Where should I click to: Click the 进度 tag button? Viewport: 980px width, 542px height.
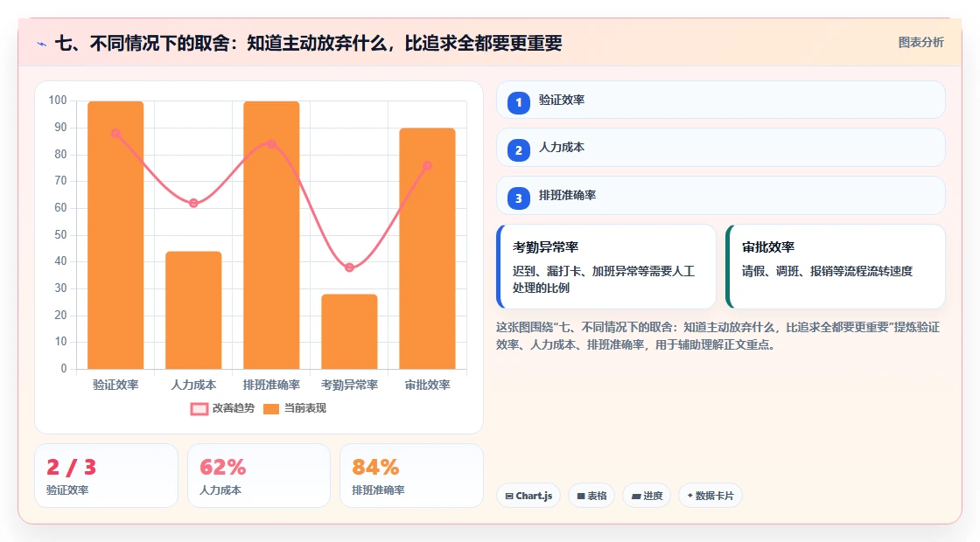tap(647, 496)
